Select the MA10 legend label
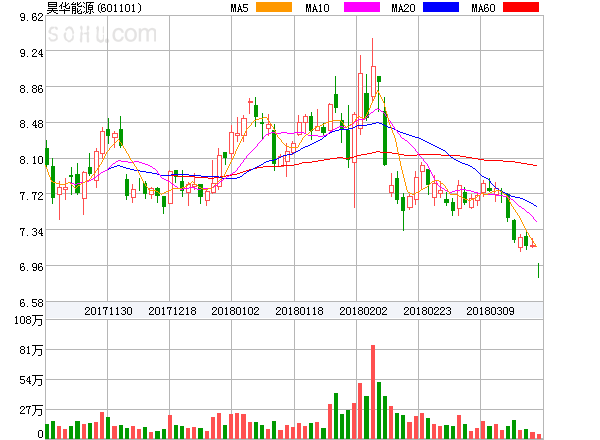This screenshot has width=600, height=440. point(317,8)
